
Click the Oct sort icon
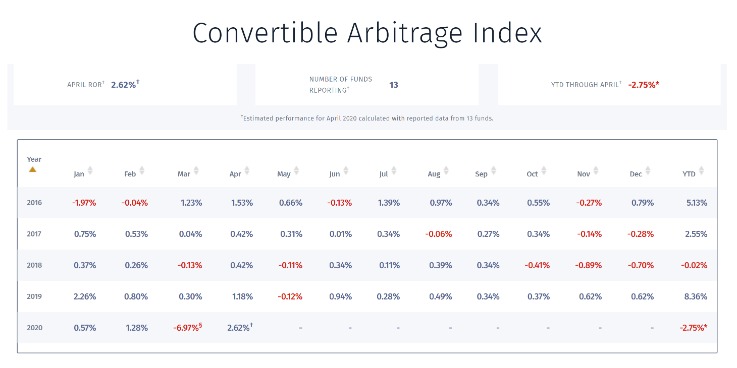544,171
